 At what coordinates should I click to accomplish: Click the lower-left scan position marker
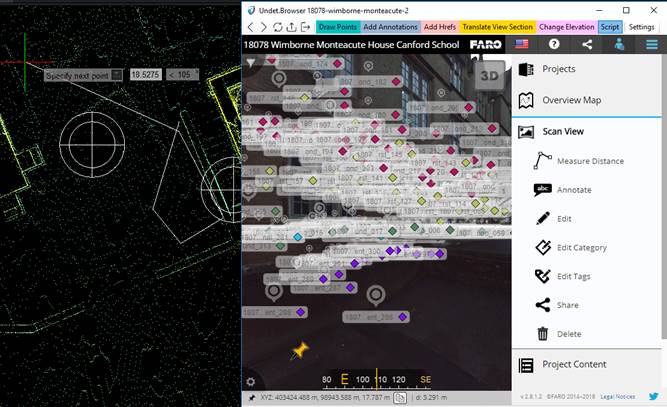coord(274,292)
